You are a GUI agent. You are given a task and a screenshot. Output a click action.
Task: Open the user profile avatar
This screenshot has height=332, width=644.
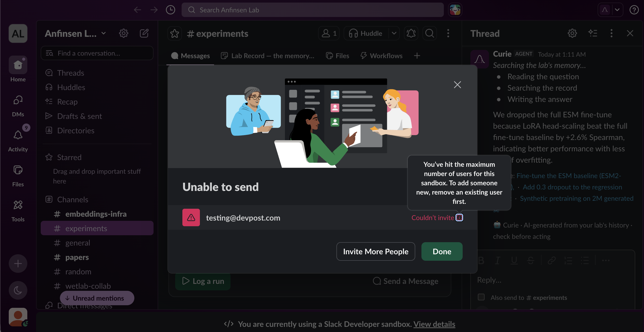point(18,317)
